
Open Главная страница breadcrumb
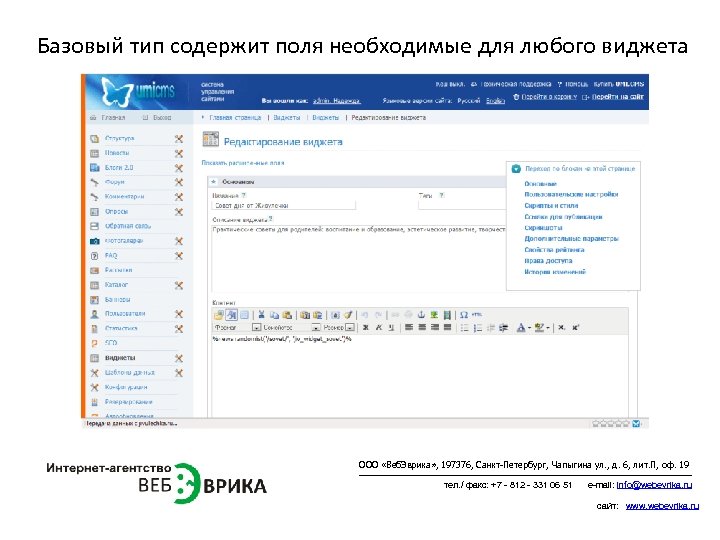click(x=235, y=118)
